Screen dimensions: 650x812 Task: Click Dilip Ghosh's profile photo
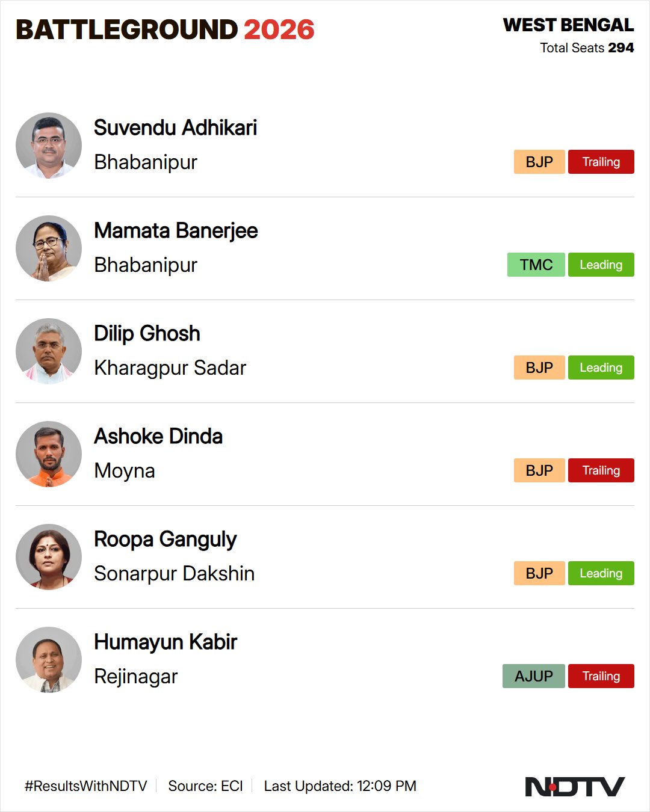click(x=49, y=351)
